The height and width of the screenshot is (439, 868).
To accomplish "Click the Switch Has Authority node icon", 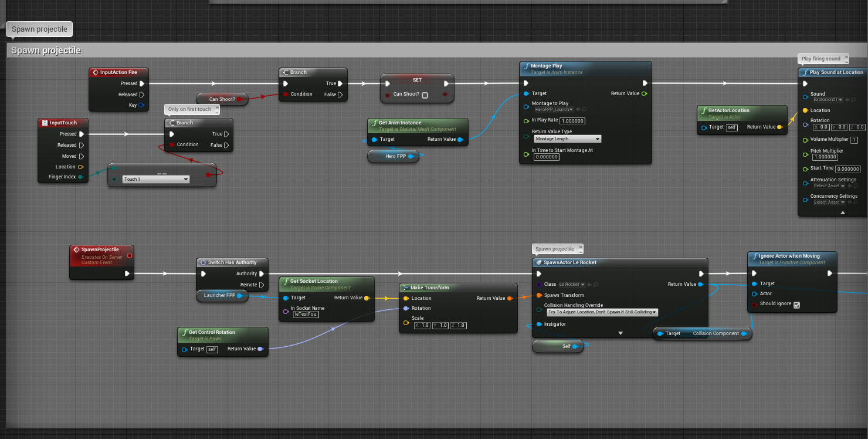I will pyautogui.click(x=203, y=262).
